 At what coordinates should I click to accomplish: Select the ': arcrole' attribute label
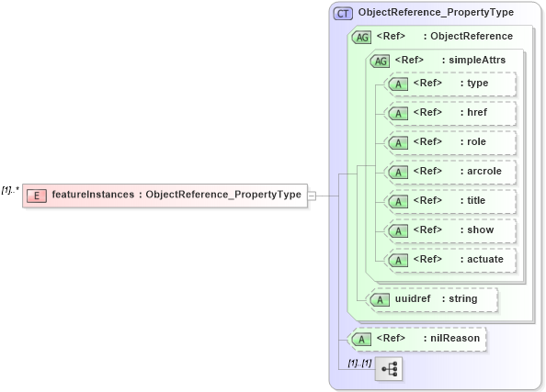coord(481,171)
